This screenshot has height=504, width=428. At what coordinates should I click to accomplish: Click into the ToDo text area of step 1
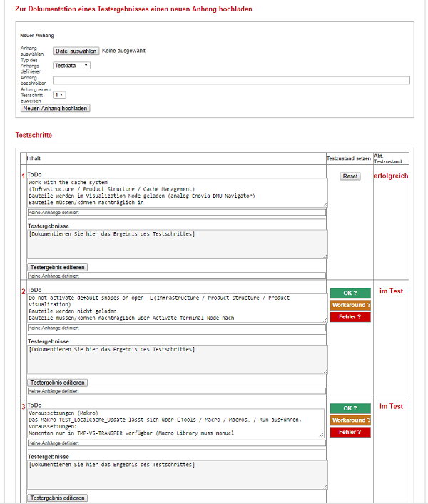click(x=178, y=193)
